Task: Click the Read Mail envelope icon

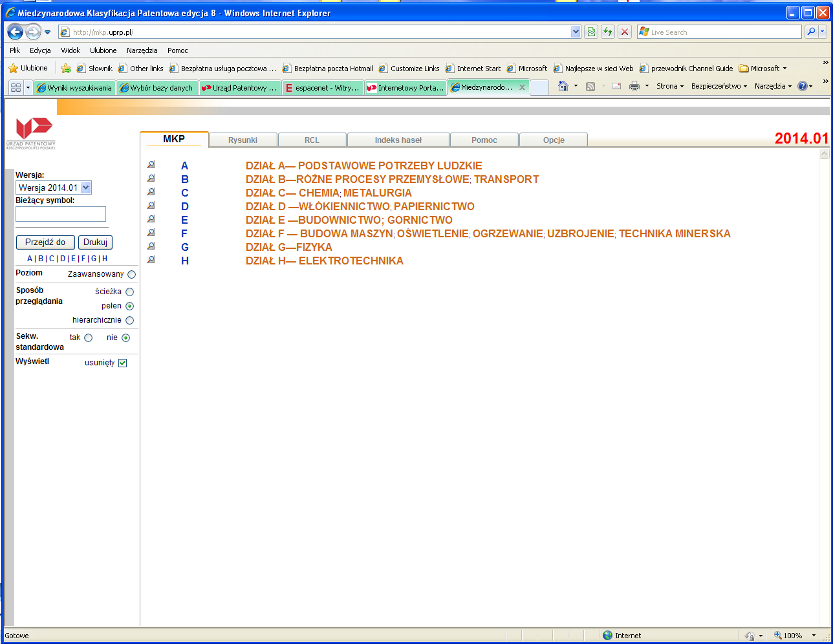Action: 616,86
